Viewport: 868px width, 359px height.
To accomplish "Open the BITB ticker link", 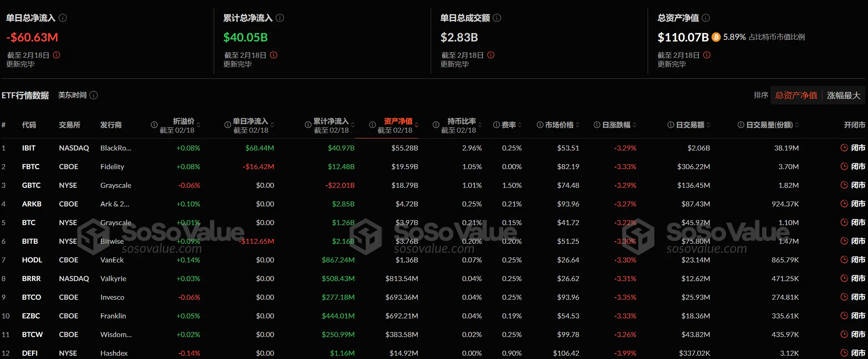I will 30,241.
